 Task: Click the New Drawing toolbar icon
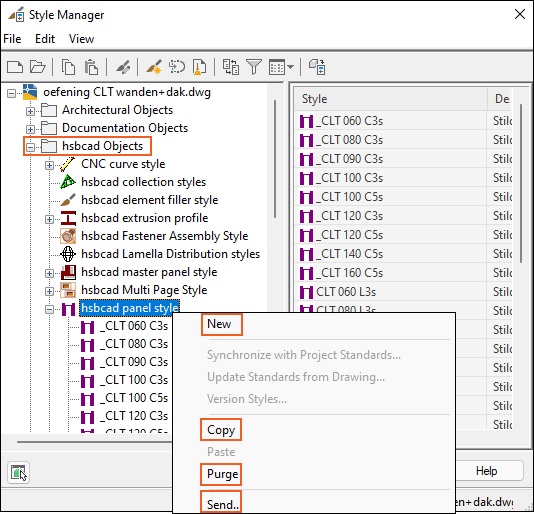[x=15, y=67]
